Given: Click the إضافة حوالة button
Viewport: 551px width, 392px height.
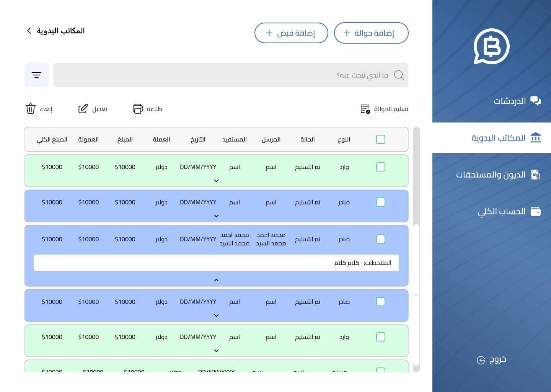Looking at the screenshot, I should (x=371, y=33).
